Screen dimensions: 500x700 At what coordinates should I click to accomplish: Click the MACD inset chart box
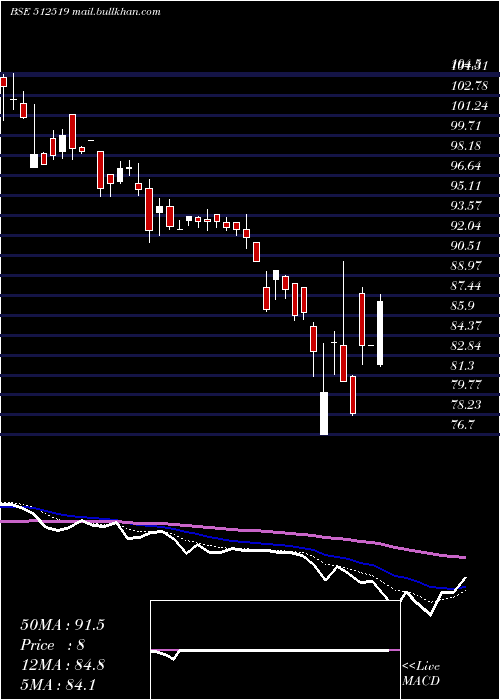[x=275, y=650]
